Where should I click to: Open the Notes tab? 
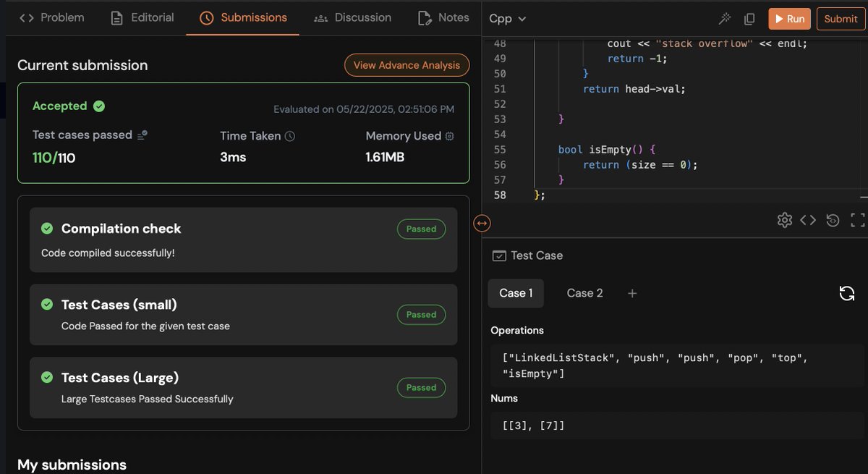tap(443, 17)
